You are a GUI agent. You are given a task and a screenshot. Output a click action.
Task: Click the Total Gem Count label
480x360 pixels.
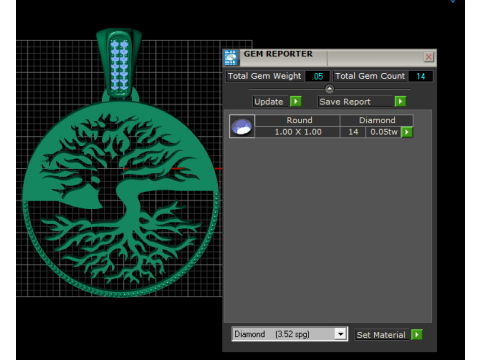coord(370,76)
